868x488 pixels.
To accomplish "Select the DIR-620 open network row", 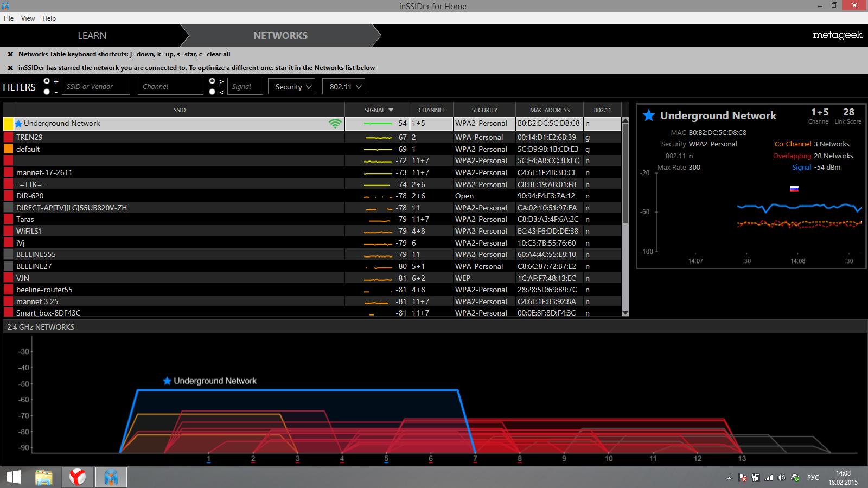I will 312,196.
